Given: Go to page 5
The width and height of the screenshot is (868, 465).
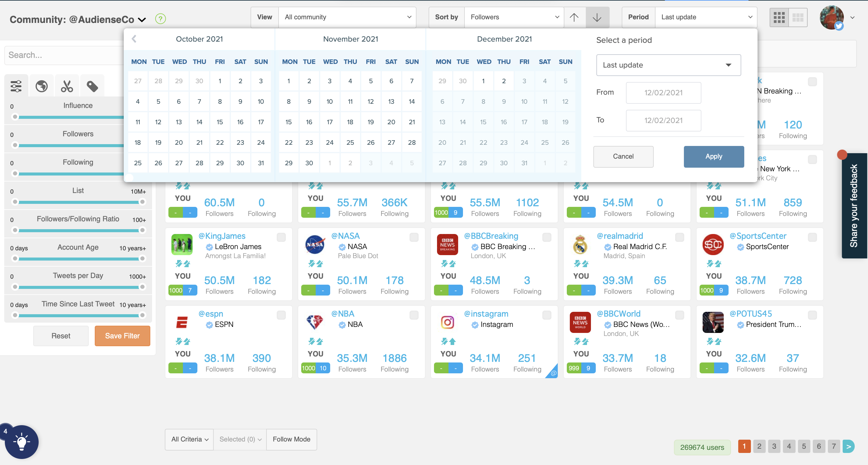Looking at the screenshot, I should [x=804, y=447].
